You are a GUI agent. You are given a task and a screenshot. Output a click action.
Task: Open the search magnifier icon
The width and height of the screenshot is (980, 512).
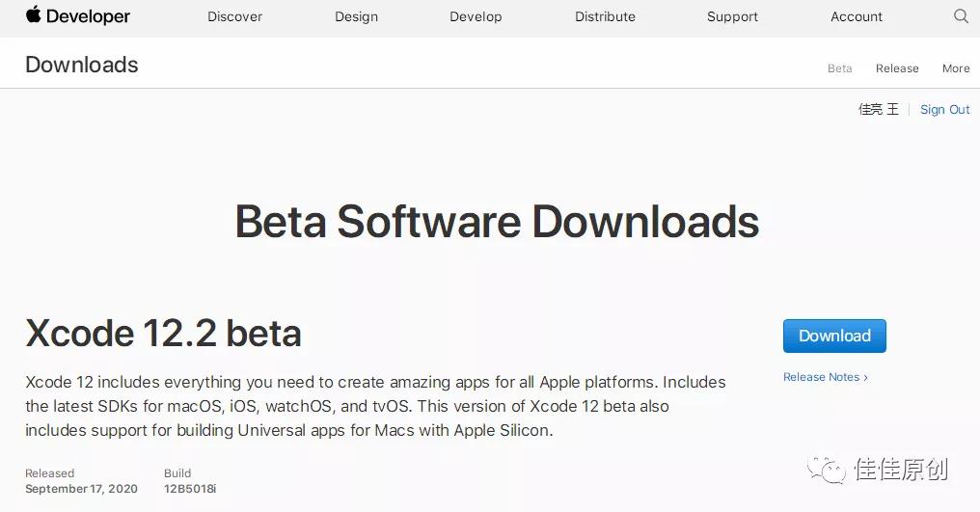pyautogui.click(x=961, y=16)
